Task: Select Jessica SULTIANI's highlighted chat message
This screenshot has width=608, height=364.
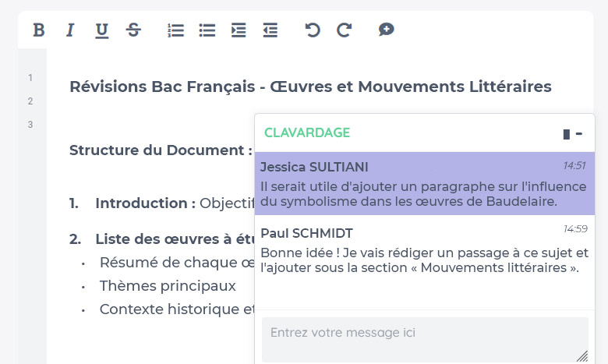Action: click(x=425, y=184)
